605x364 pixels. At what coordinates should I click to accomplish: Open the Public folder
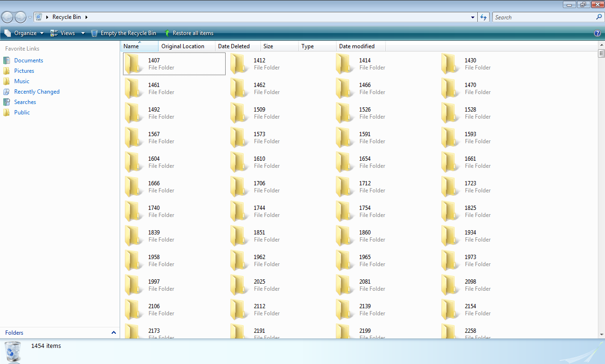pos(22,112)
